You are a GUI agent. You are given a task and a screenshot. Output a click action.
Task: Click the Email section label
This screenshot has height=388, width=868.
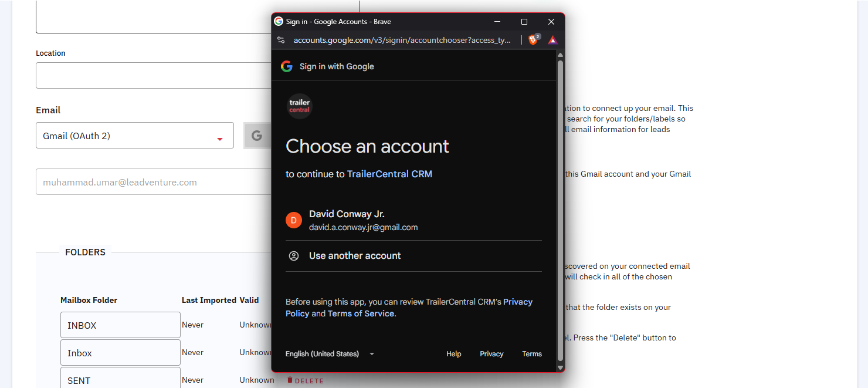tap(48, 110)
